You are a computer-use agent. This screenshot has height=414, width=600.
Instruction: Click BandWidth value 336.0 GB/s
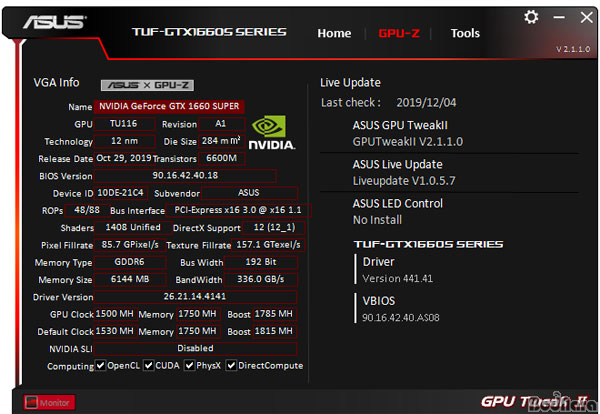pyautogui.click(x=261, y=279)
